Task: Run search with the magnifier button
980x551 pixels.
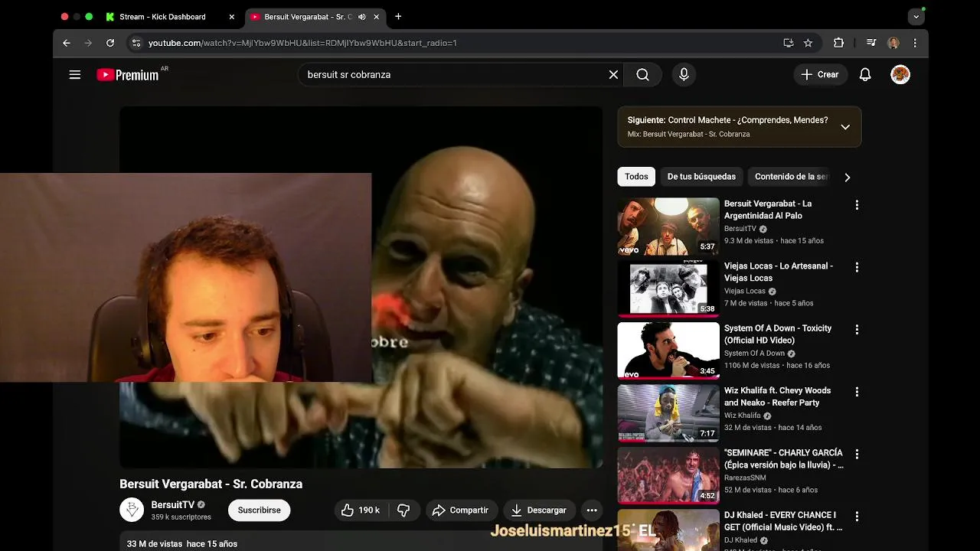Action: coord(642,74)
